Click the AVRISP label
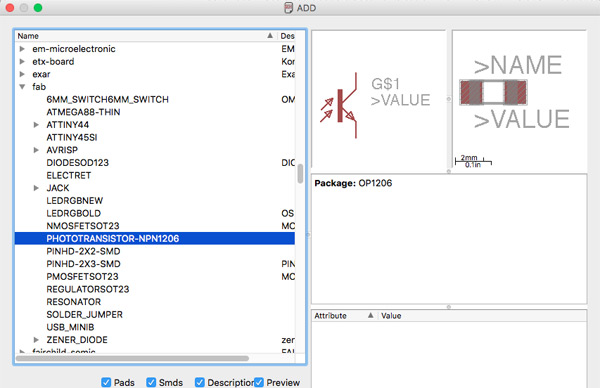 (62, 150)
